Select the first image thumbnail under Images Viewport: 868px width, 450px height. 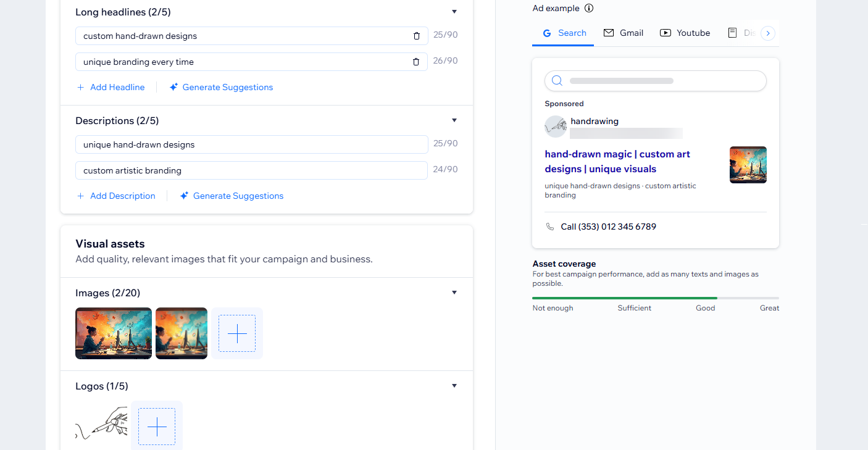[x=114, y=333]
